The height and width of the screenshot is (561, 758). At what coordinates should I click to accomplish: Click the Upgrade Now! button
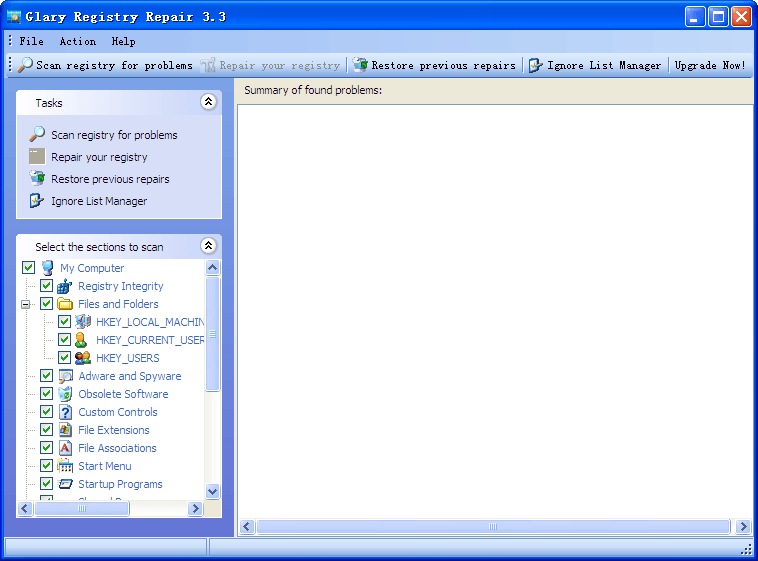click(710, 65)
